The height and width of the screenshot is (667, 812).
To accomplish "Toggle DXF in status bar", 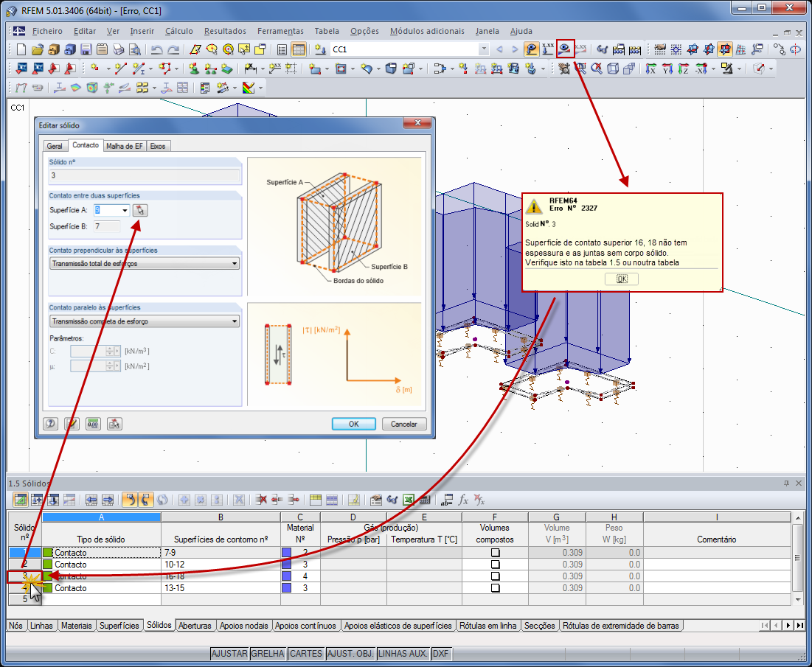I will (x=441, y=654).
